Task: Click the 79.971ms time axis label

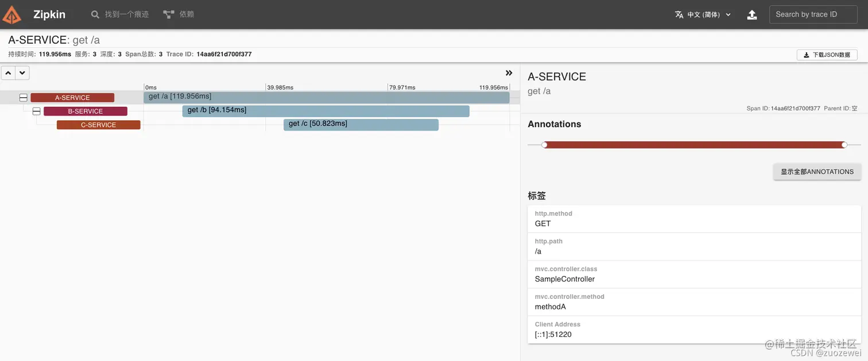Action: [402, 87]
